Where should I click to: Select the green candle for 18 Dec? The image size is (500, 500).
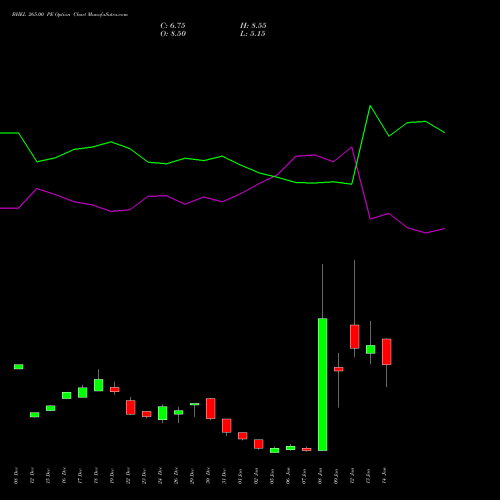pyautogui.click(x=98, y=385)
